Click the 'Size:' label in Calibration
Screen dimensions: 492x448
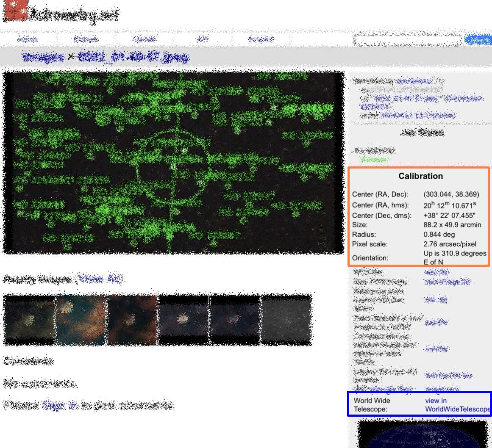click(360, 225)
